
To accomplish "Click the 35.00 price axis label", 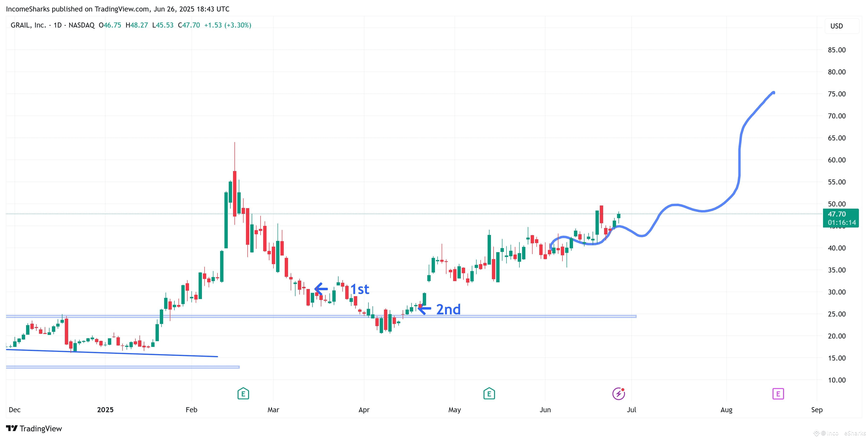I will [x=837, y=270].
